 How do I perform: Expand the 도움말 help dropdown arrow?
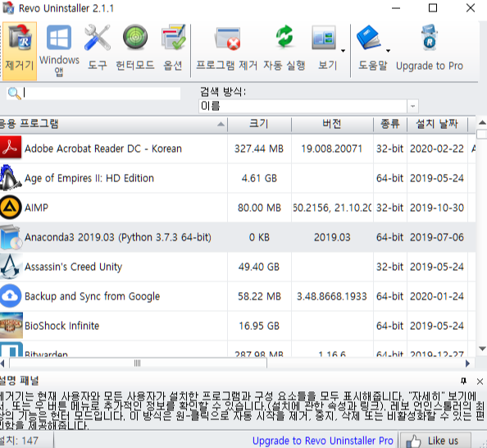pyautogui.click(x=388, y=51)
